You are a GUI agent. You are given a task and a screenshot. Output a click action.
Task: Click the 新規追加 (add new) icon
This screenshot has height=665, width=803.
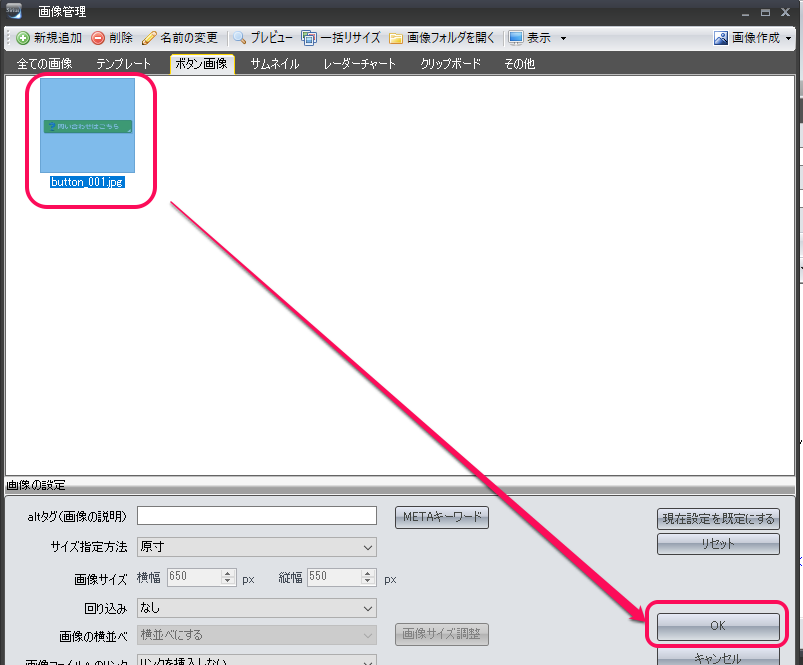(22, 38)
